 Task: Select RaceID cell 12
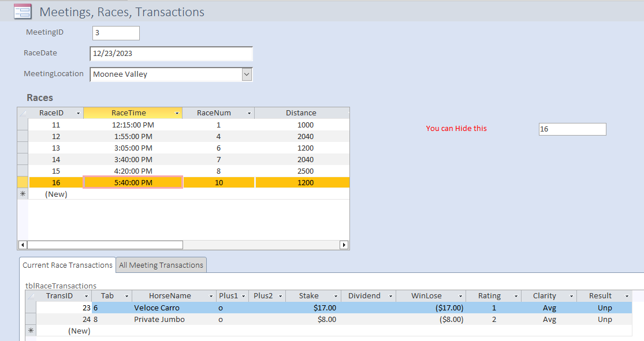coord(56,136)
